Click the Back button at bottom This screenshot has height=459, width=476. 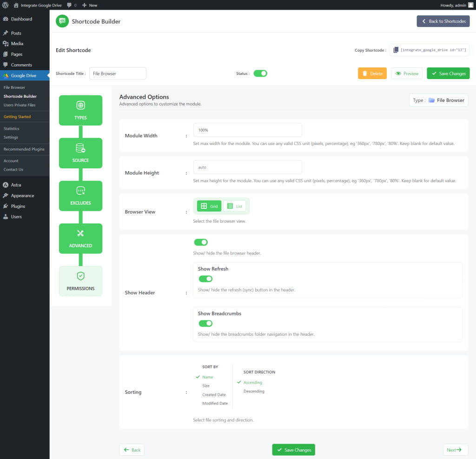pos(132,450)
